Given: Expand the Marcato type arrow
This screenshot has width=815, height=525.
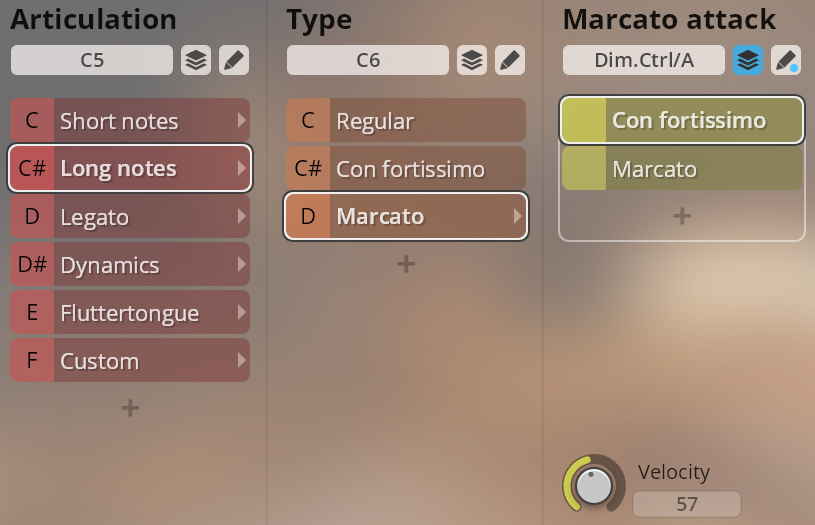Looking at the screenshot, I should click(517, 216).
